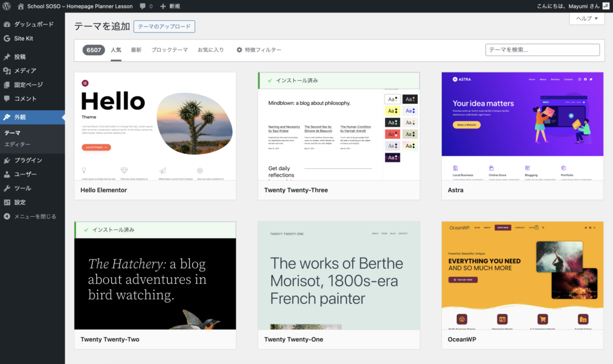Image resolution: width=613 pixels, height=364 pixels.
Task: Open the 特徴フィルター gear filter
Action: 259,50
